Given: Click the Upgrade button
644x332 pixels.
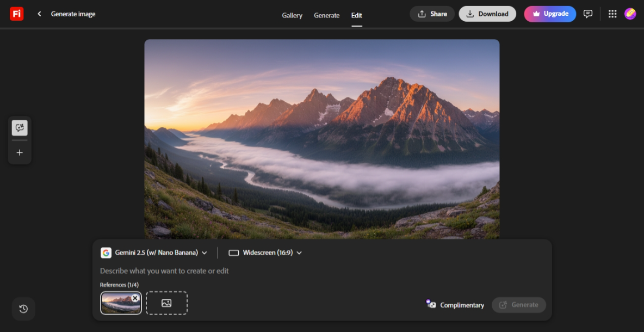Looking at the screenshot, I should tap(549, 14).
